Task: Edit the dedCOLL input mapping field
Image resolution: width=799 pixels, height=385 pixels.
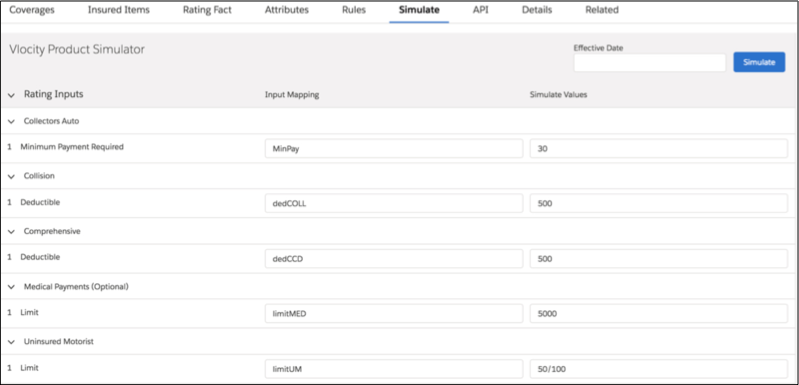Action: (x=394, y=203)
